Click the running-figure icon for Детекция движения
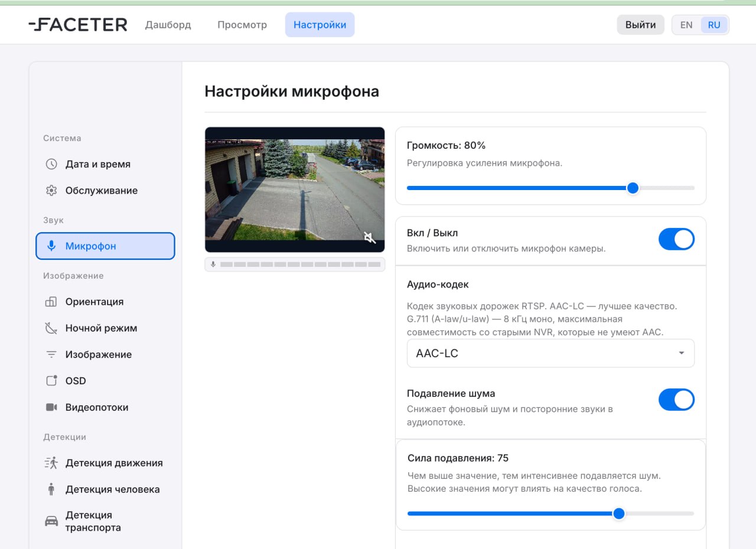The height and width of the screenshot is (549, 756). tap(51, 463)
